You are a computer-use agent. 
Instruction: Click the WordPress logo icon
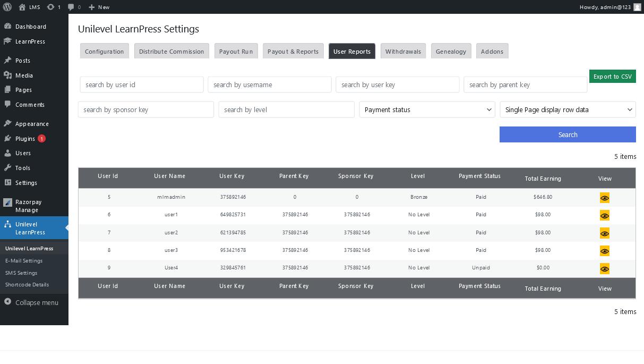[x=7, y=7]
